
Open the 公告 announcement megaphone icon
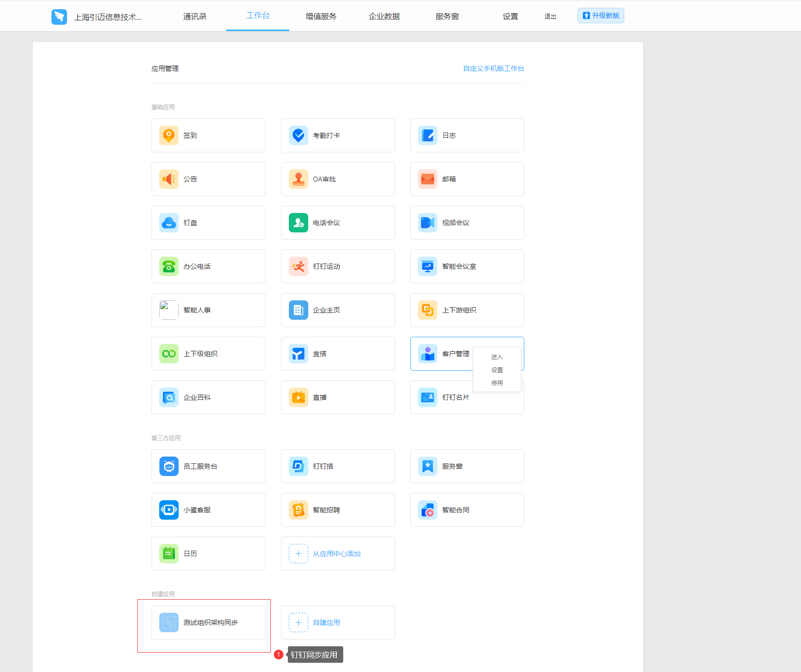point(169,179)
